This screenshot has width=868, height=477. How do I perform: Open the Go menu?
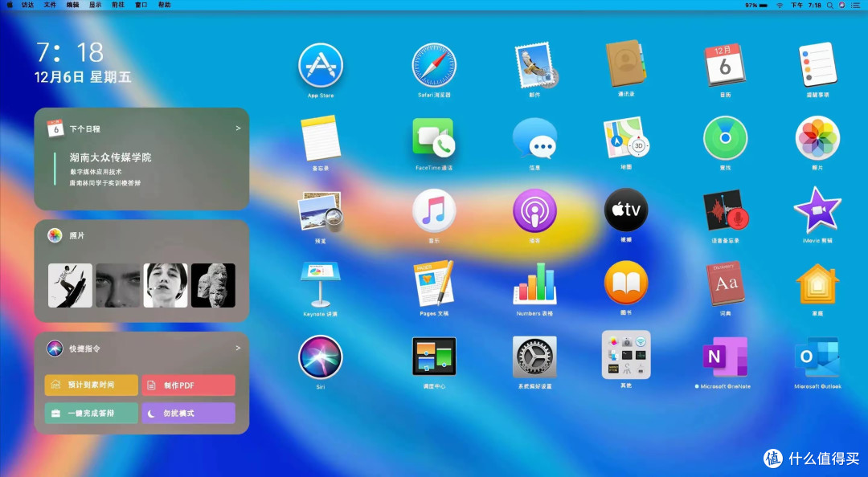coord(118,5)
